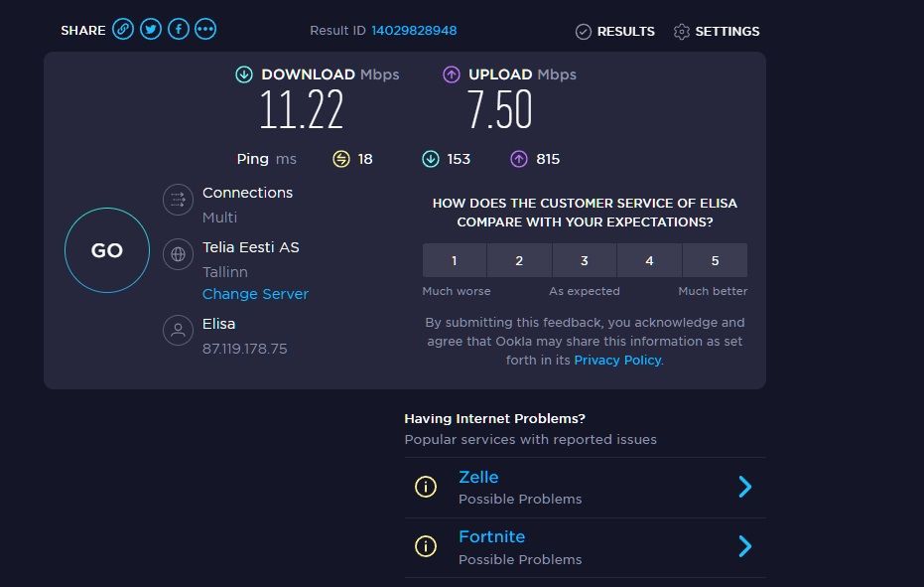Click the Connections multi icon

178,200
